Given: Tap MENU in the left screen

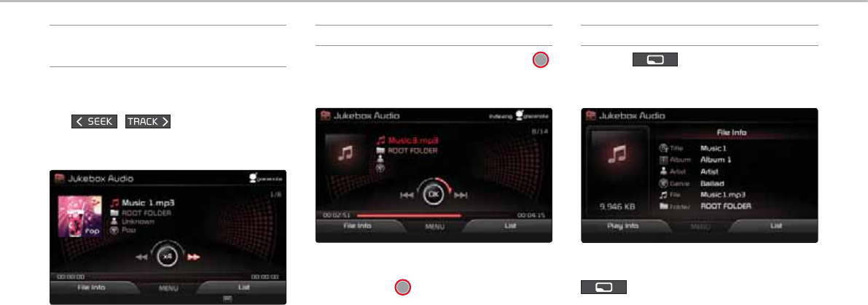Looking at the screenshot, I should pyautogui.click(x=168, y=289).
